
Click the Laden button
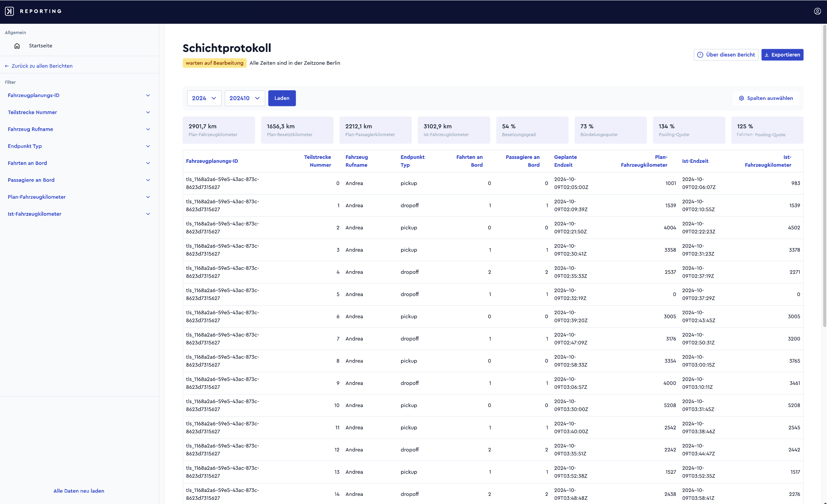click(282, 98)
